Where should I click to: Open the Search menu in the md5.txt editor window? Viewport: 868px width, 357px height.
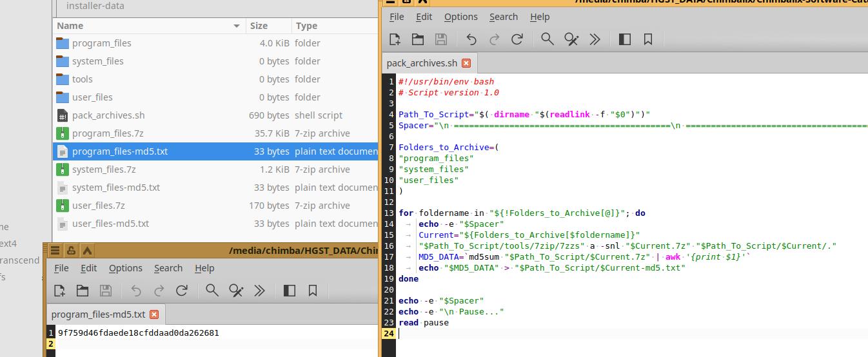coord(168,268)
